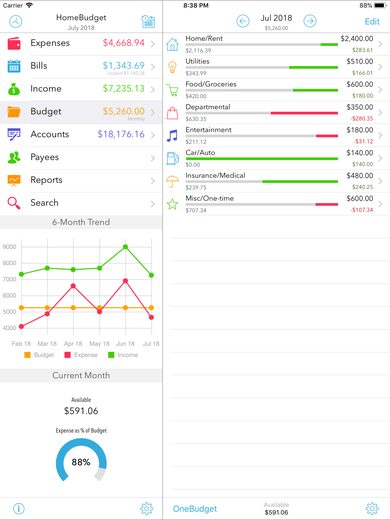Tap the Available $591.06 amount in Current Month
This screenshot has height=520, width=390.
81,411
